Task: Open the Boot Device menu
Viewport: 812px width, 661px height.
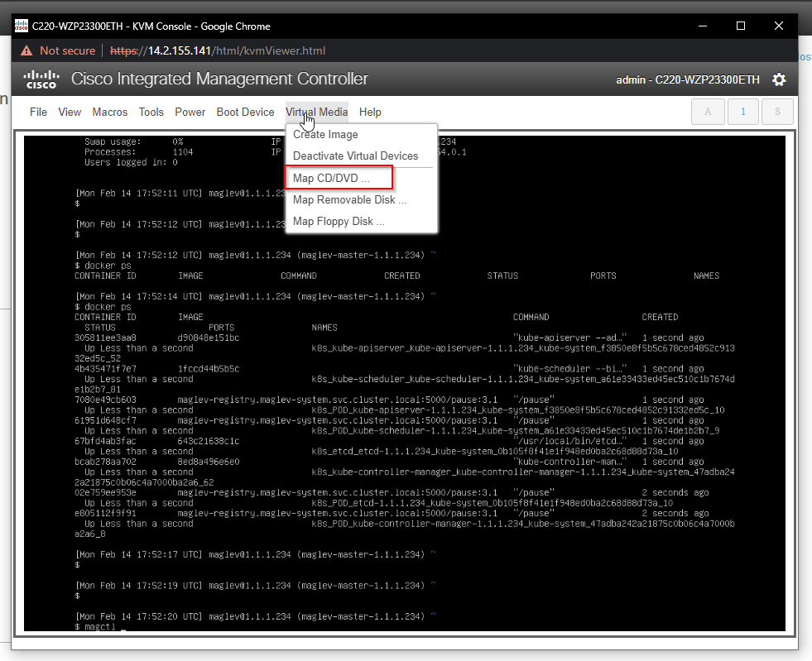Action: pyautogui.click(x=246, y=112)
